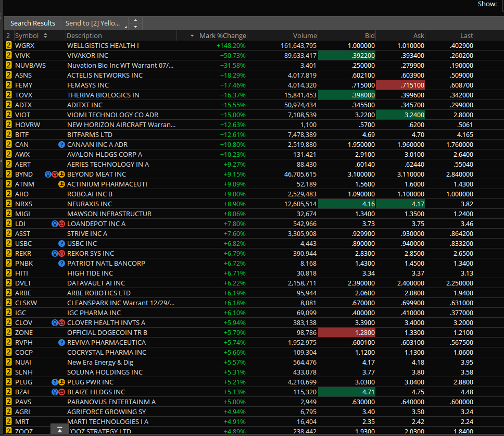Click WGRX mark change +148.20%
Viewport: 504px width, 436px height.
[231, 46]
